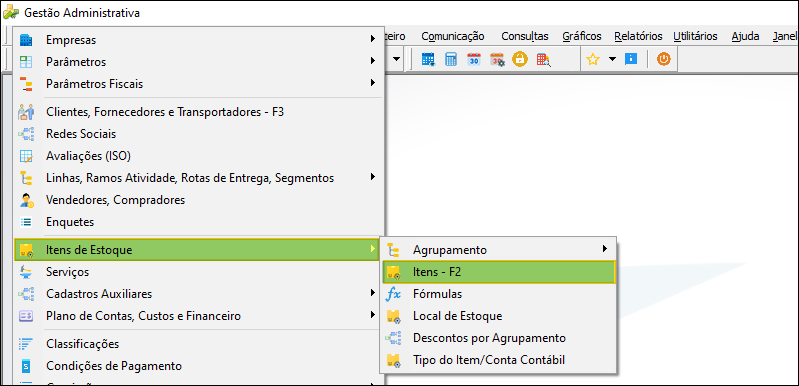Select Local de Estoque entry

coord(499,316)
